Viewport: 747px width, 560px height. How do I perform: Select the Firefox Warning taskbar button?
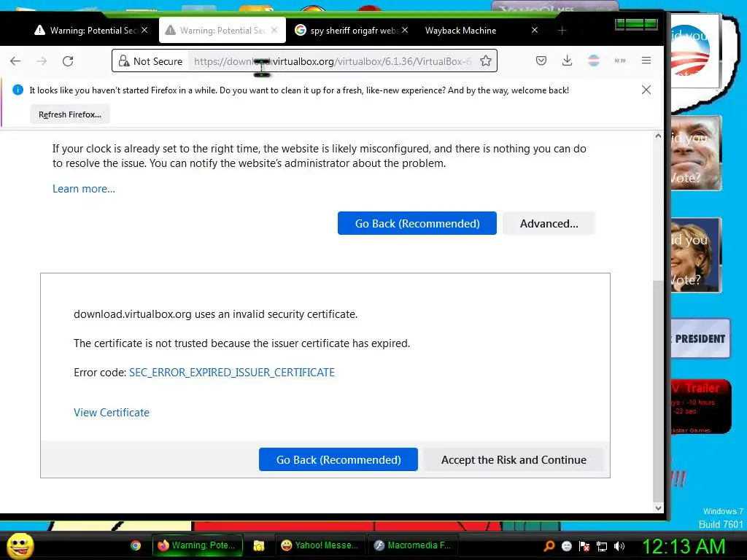click(197, 545)
